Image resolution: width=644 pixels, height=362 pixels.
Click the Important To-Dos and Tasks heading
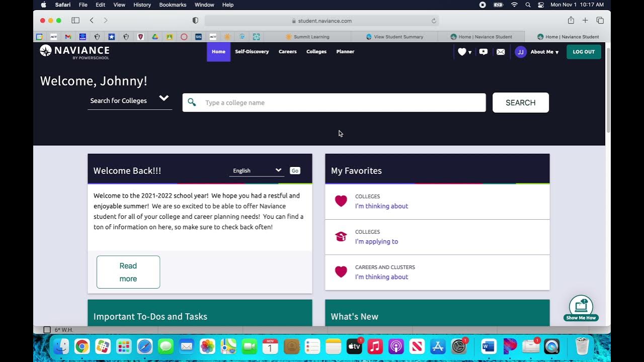(x=150, y=317)
